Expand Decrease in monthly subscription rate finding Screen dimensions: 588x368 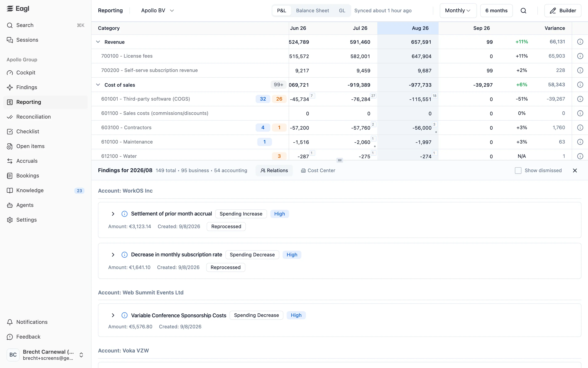point(113,255)
